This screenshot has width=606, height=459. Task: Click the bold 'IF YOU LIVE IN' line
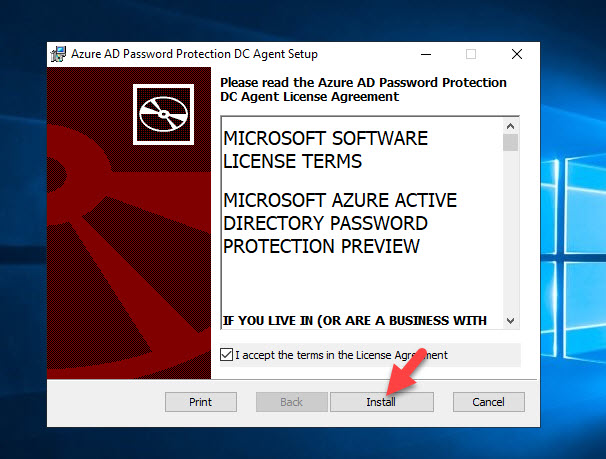354,320
